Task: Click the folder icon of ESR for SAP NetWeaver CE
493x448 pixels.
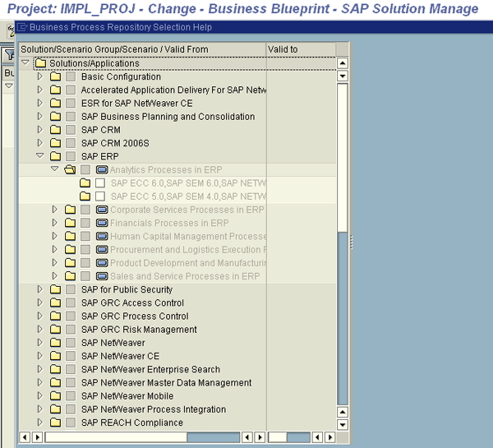Action: point(55,103)
